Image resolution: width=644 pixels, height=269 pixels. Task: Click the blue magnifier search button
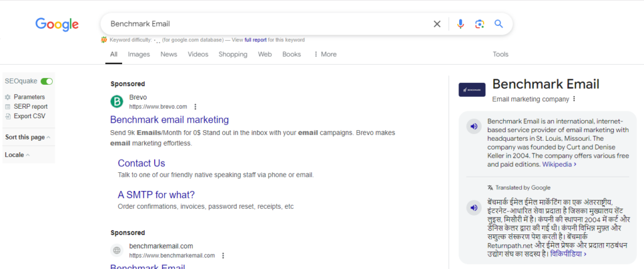499,24
